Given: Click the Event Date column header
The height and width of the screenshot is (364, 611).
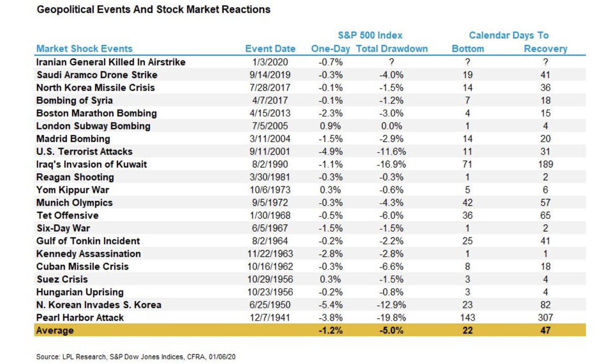Looking at the screenshot, I should (270, 49).
